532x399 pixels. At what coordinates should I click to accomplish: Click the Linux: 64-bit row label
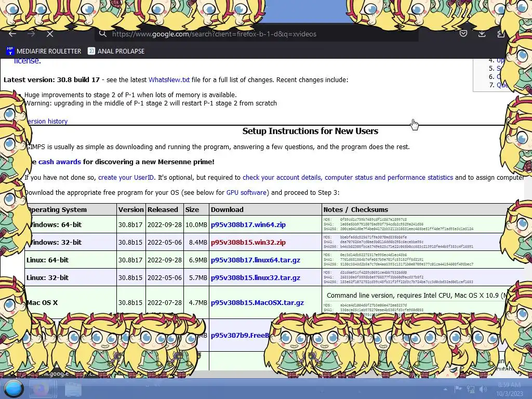pos(47,260)
